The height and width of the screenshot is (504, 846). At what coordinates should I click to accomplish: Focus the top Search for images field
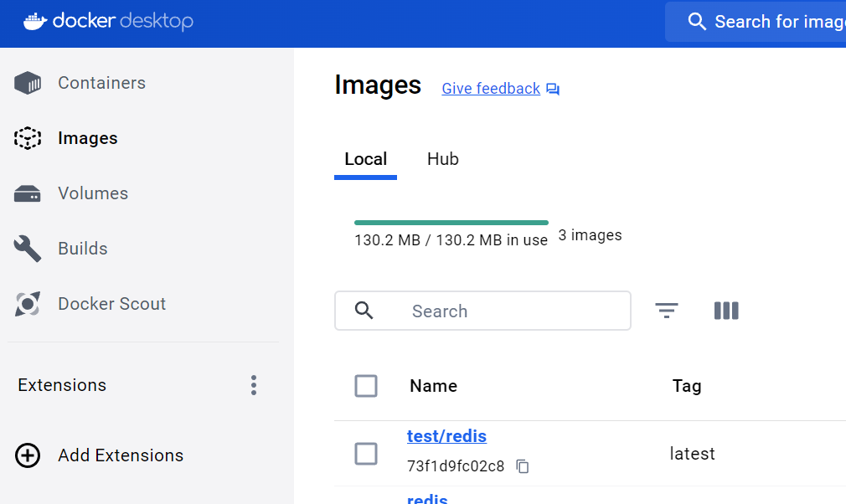[756, 22]
